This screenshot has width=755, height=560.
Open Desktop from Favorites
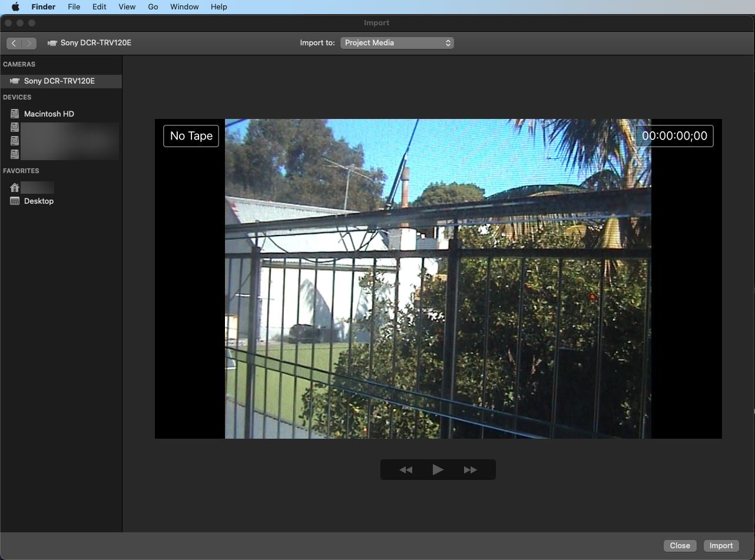tap(38, 201)
